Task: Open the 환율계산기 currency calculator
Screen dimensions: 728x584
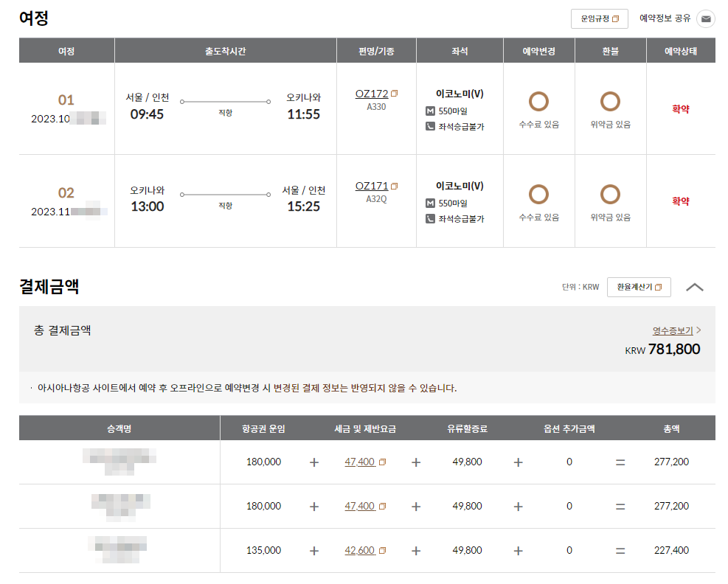Action: (x=637, y=287)
